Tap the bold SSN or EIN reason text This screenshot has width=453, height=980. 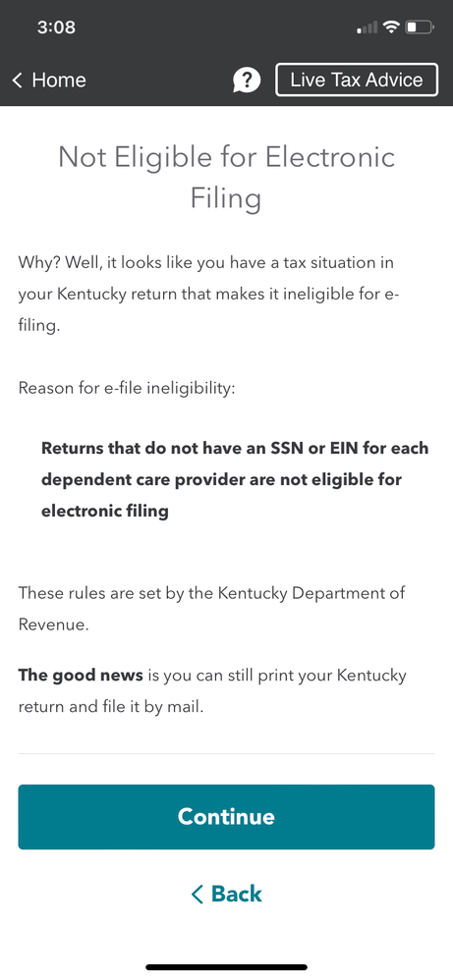click(x=235, y=480)
